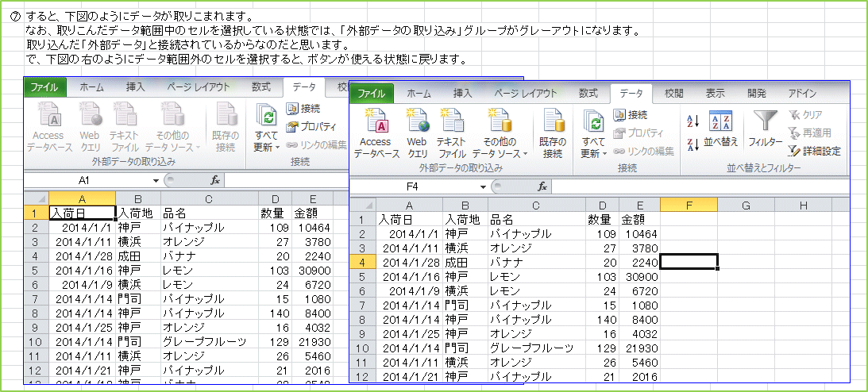This screenshot has height=392, width=868.
Task: Open the アドイン ribbon tab
Action: coord(802,93)
